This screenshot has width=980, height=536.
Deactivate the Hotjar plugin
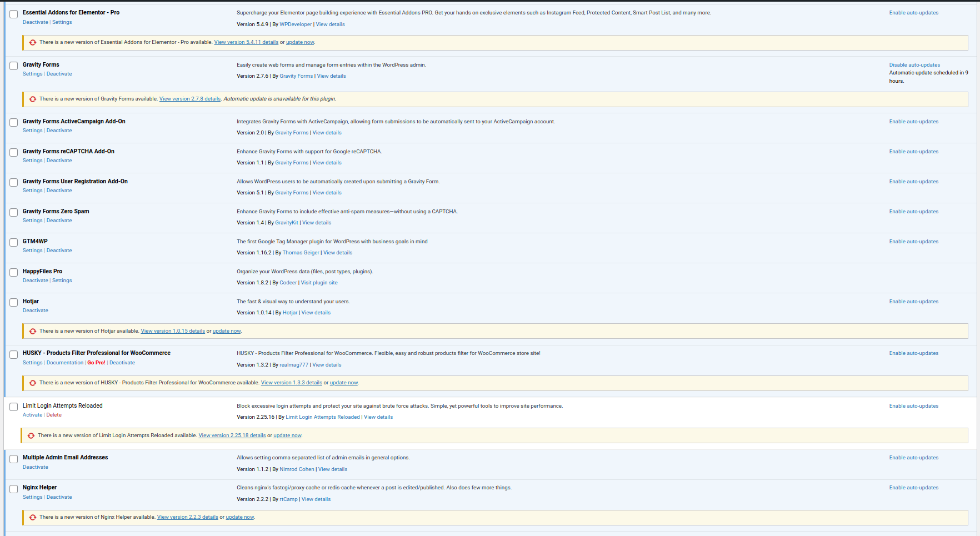(x=35, y=310)
